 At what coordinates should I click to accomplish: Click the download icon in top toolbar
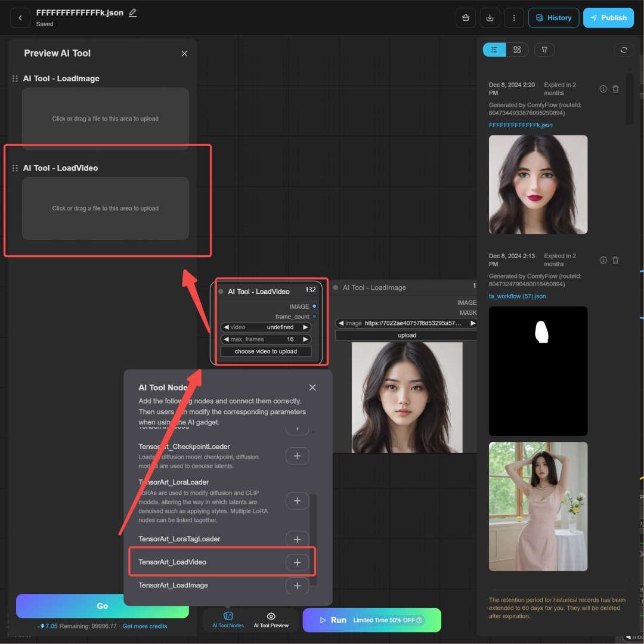point(490,18)
